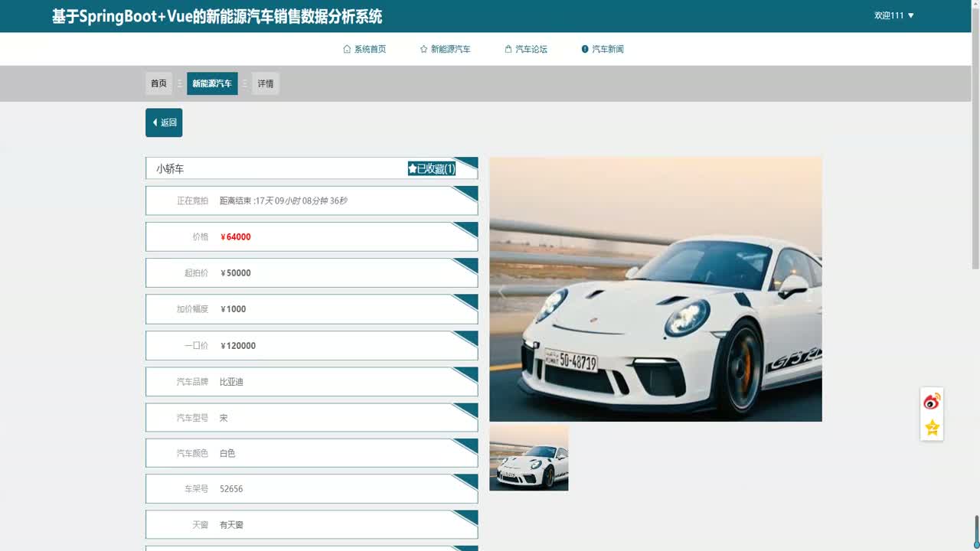This screenshot has width=980, height=551.
Task: Click the system title header text
Action: [217, 16]
